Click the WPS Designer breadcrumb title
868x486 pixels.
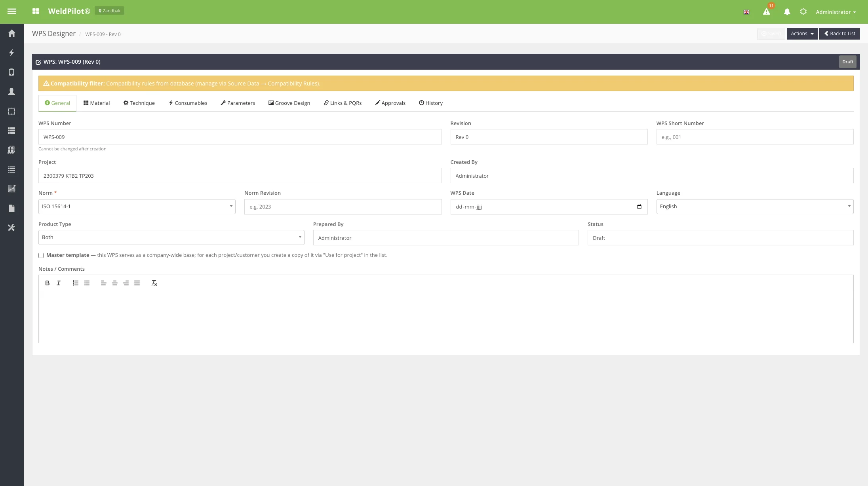[54, 34]
